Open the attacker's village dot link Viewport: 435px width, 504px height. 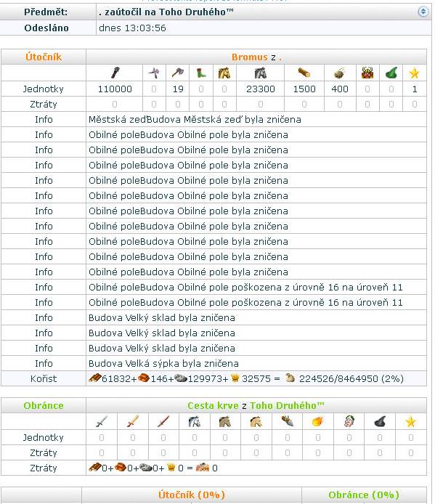(x=280, y=58)
